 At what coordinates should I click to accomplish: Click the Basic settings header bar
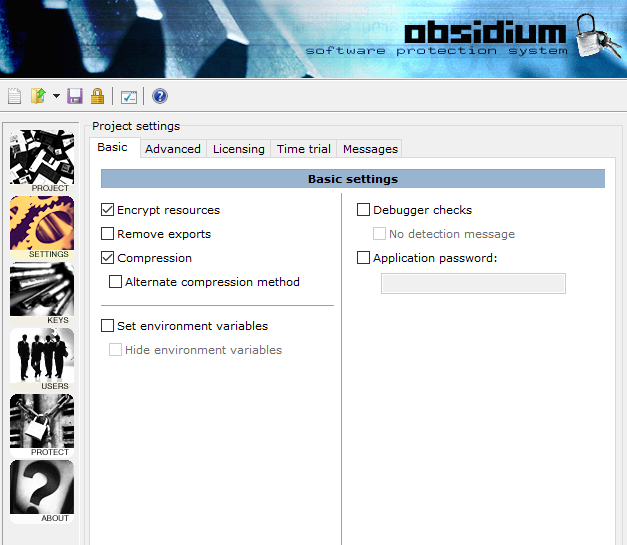(x=353, y=179)
